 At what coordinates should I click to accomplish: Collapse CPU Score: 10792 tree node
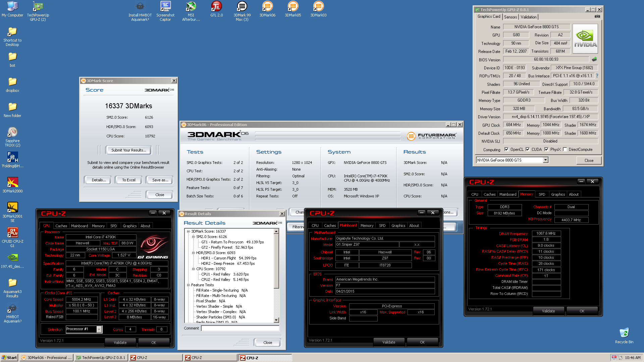[193, 269]
